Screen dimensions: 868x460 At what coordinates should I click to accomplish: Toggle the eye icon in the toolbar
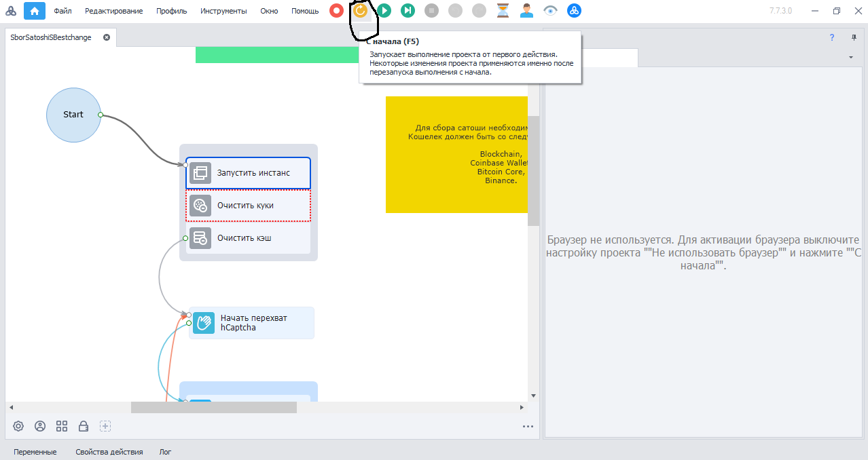click(x=550, y=10)
